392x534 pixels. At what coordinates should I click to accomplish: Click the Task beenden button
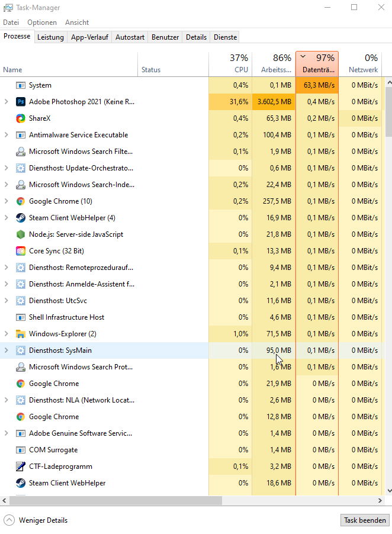[x=365, y=520]
